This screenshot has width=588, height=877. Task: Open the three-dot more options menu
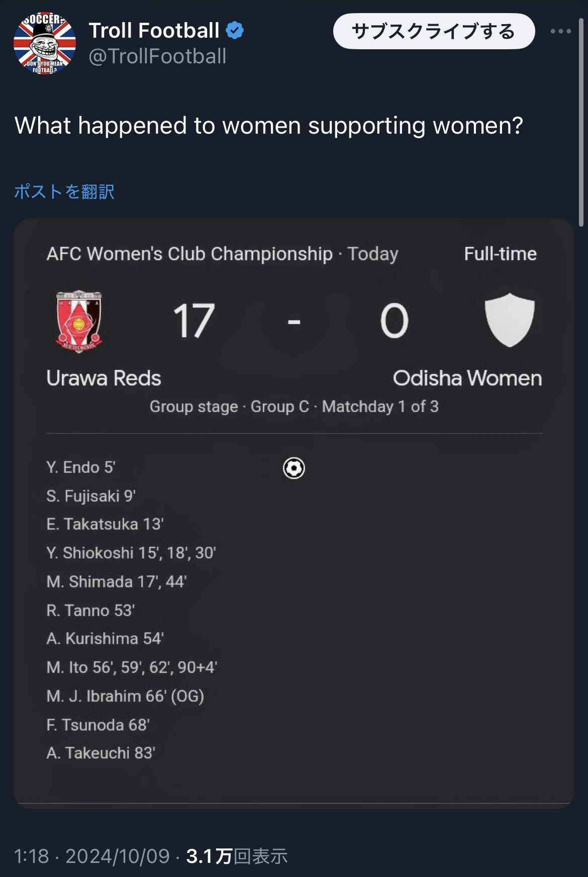(560, 31)
